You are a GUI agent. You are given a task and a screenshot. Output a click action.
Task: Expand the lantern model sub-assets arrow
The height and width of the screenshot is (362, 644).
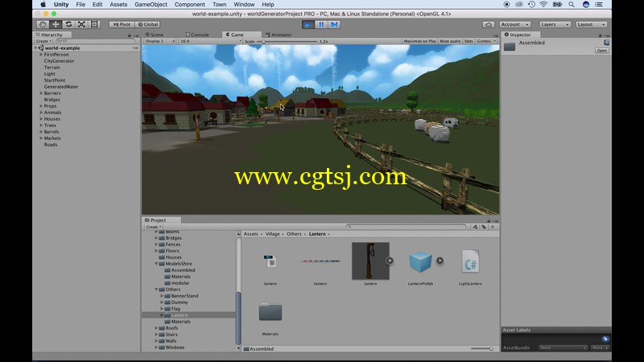390,261
